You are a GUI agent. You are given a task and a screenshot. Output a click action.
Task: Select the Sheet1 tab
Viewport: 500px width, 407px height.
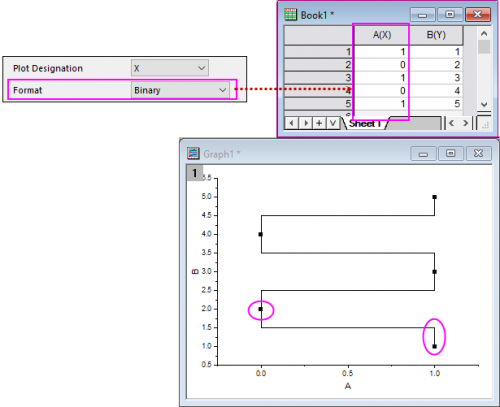[365, 124]
